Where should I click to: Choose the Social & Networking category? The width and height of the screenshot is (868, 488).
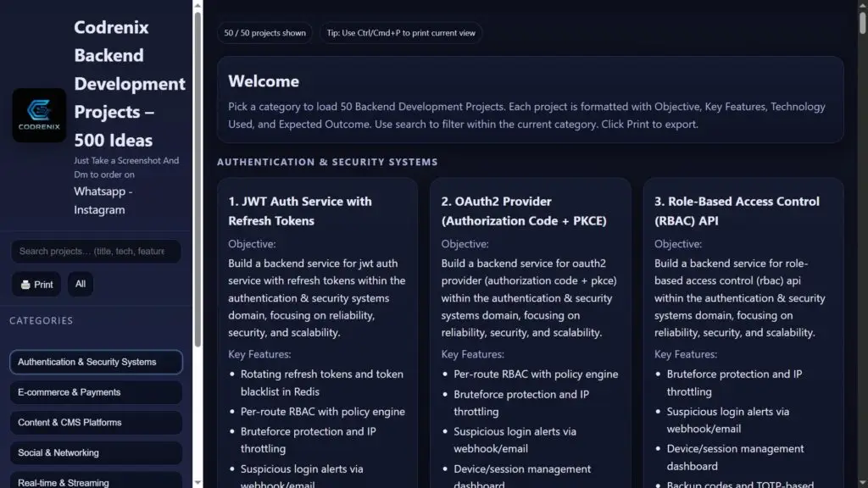[x=96, y=453]
